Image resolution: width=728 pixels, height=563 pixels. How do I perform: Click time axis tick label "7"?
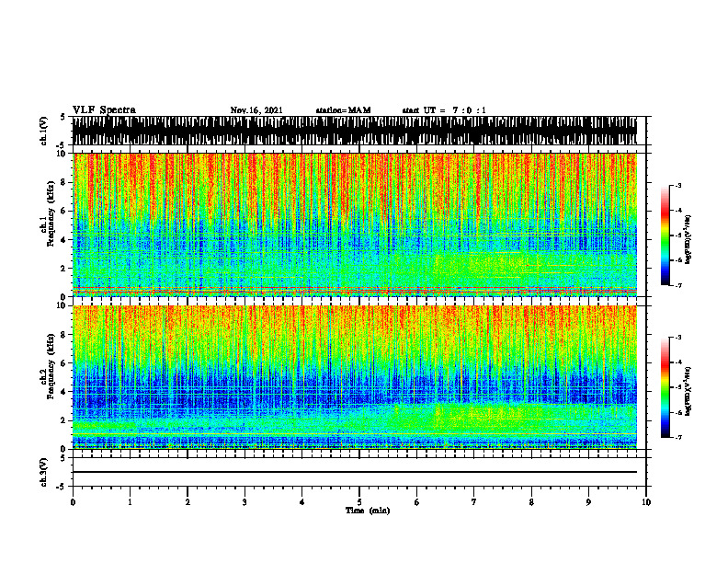pos(474,502)
